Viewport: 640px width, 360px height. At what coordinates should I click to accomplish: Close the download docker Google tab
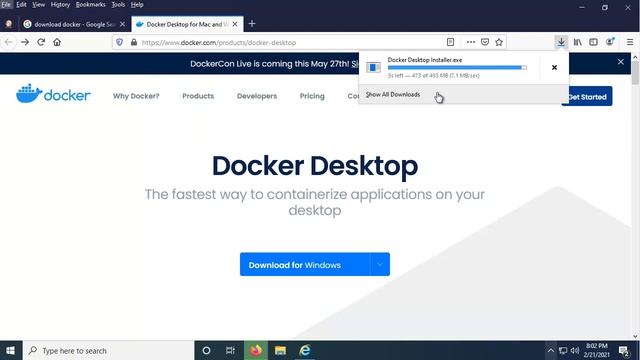click(x=122, y=24)
